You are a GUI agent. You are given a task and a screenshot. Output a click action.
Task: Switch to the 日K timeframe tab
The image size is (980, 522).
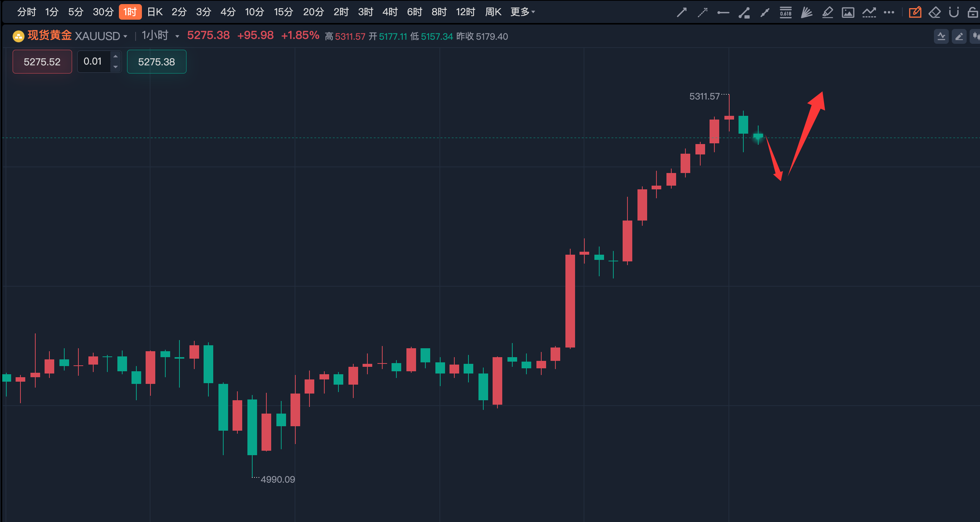pyautogui.click(x=155, y=12)
